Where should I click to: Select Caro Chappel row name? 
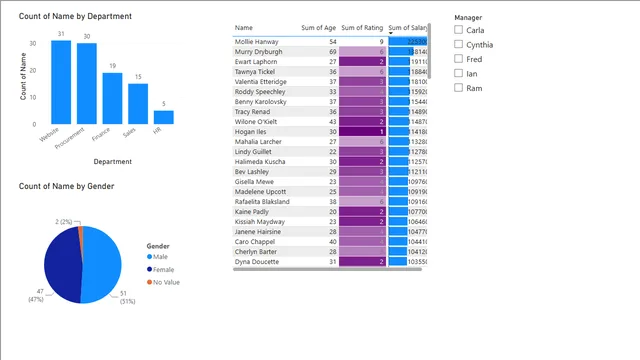255,242
